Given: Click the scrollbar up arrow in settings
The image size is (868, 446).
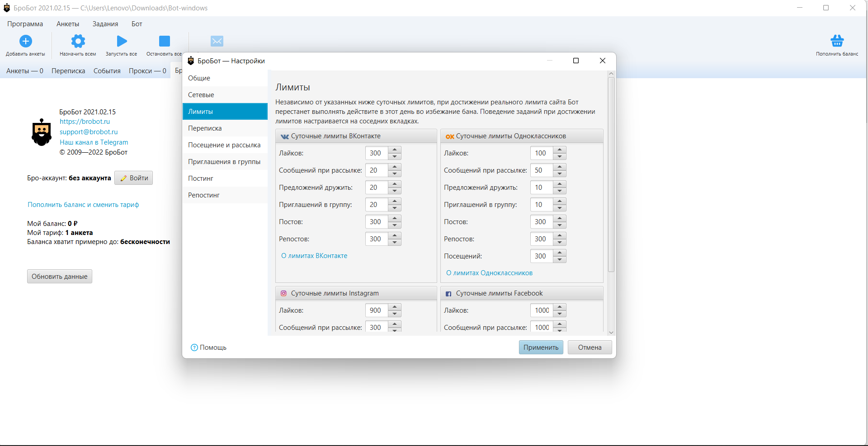Looking at the screenshot, I should pyautogui.click(x=611, y=73).
